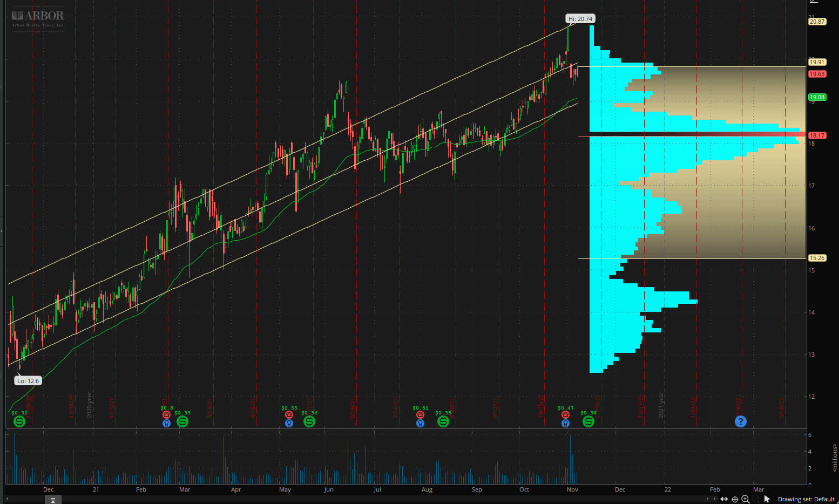This screenshot has width=839, height=504.
Task: Click the red 18.17 price bubble on right axis
Action: click(x=818, y=135)
